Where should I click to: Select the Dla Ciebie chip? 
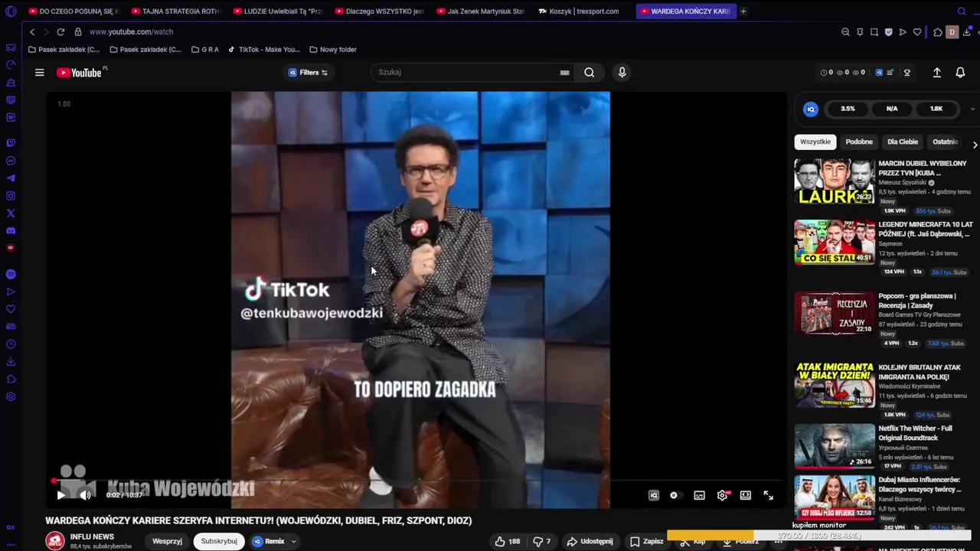tap(903, 142)
